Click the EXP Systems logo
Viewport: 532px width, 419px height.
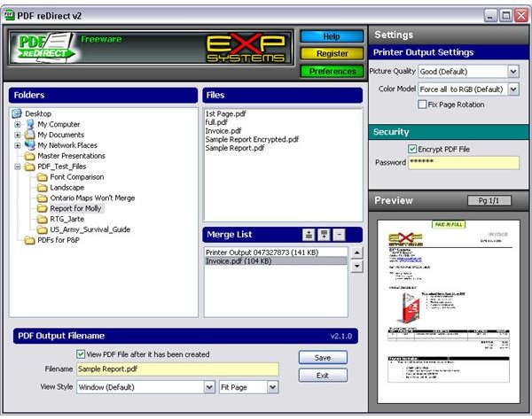pos(246,48)
